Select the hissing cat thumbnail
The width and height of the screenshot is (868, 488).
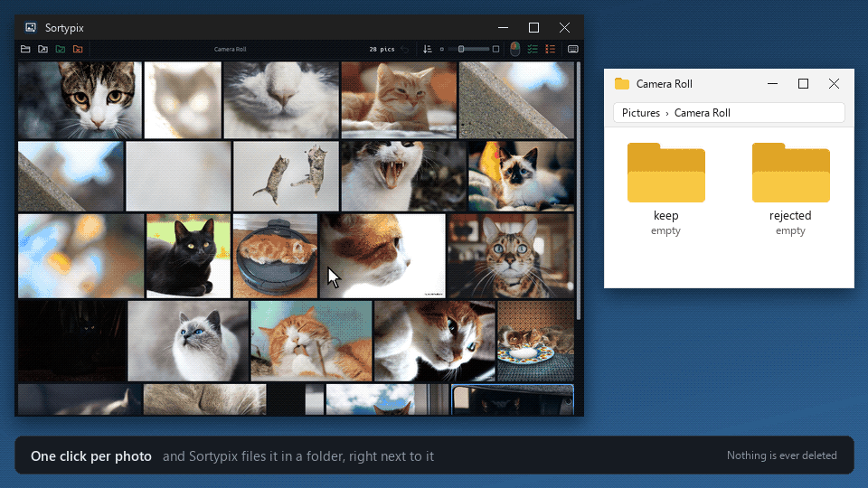[x=403, y=176]
